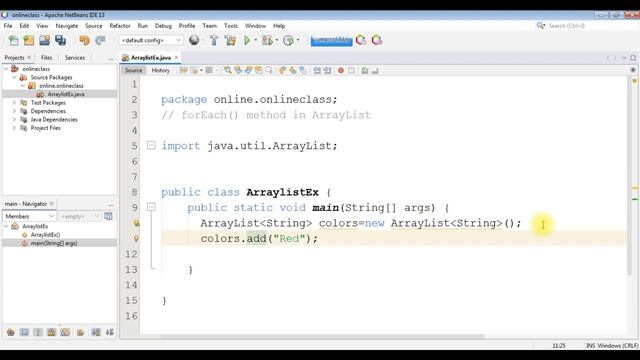Click the Debug Project toolbar icon
640x360 pixels.
pos(267,40)
